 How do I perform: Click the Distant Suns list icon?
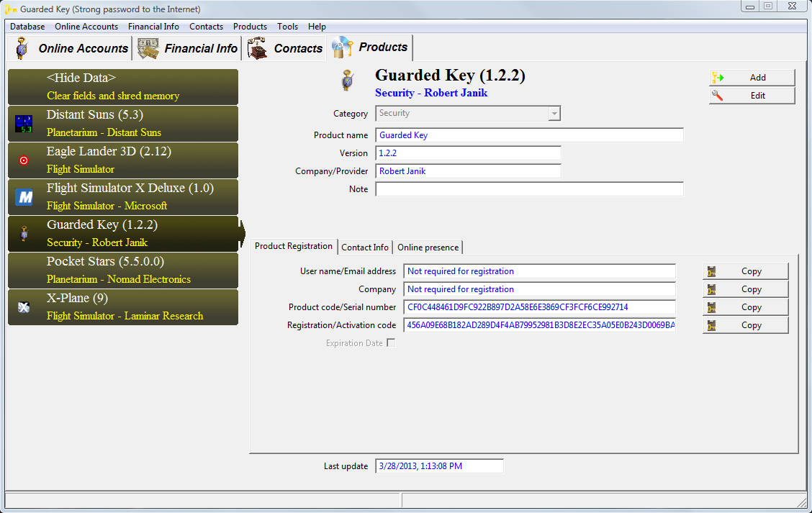tap(24, 124)
